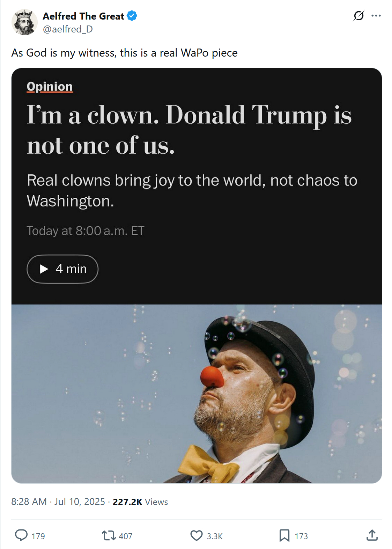The height and width of the screenshot is (549, 392).
Task: Click the Grok slashed-circle icon
Action: [358, 16]
